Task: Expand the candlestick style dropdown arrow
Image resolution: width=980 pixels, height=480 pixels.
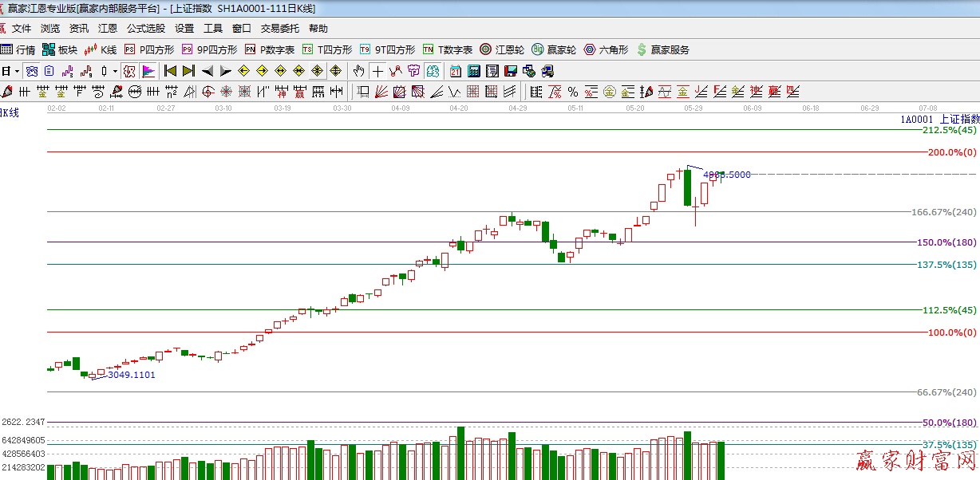Action: pos(114,71)
